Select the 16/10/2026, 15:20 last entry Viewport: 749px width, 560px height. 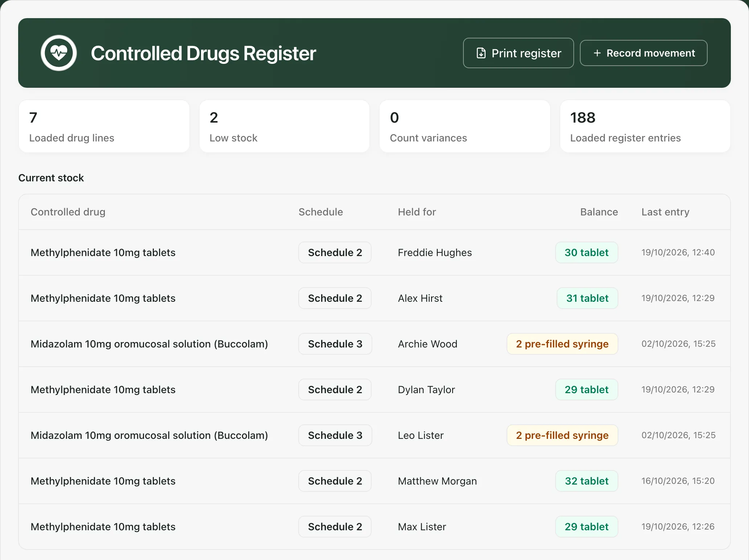click(678, 481)
